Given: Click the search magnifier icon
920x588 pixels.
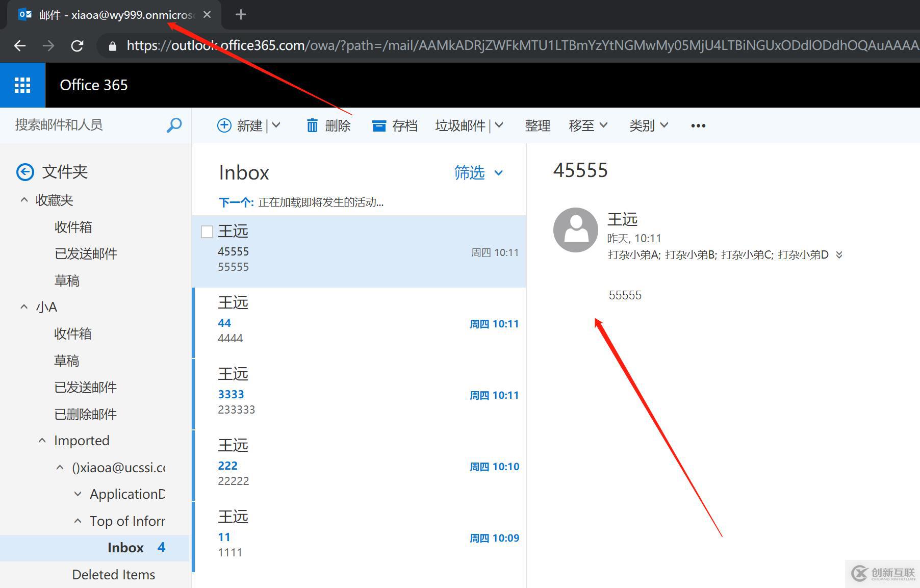Looking at the screenshot, I should (x=174, y=125).
